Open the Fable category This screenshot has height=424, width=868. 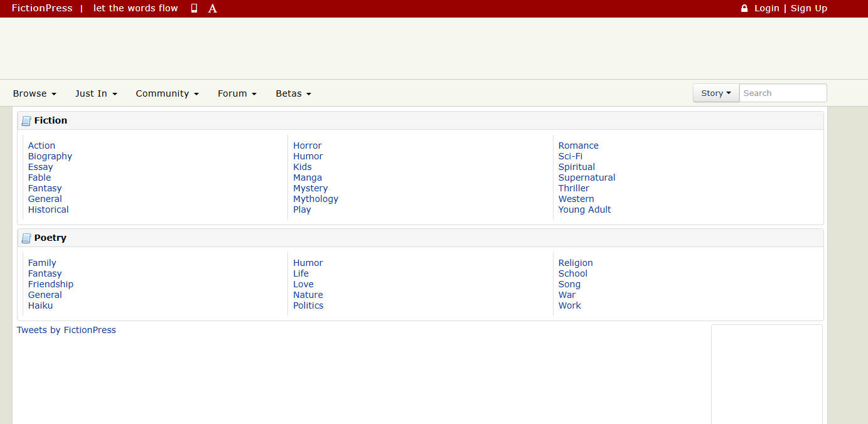[x=39, y=178]
